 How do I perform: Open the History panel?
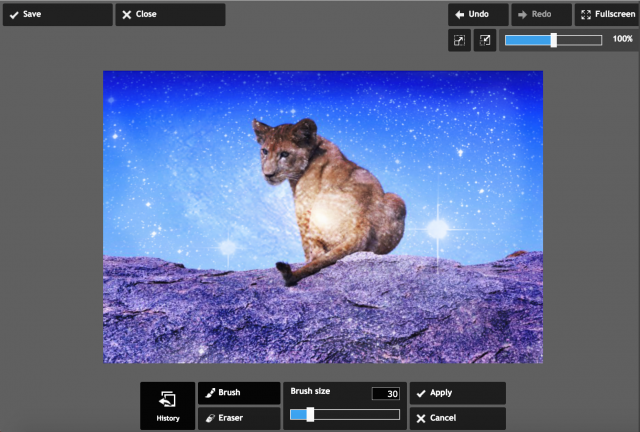click(167, 406)
